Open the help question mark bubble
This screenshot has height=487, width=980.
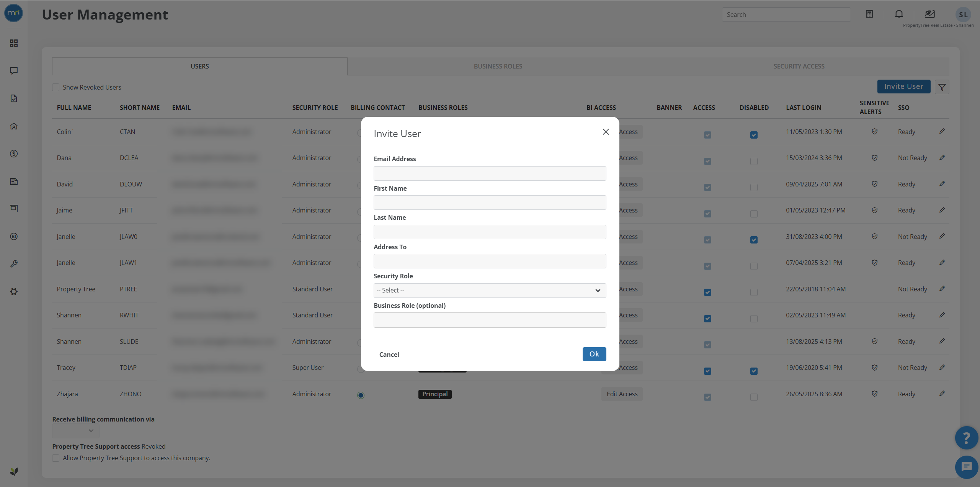(x=967, y=438)
